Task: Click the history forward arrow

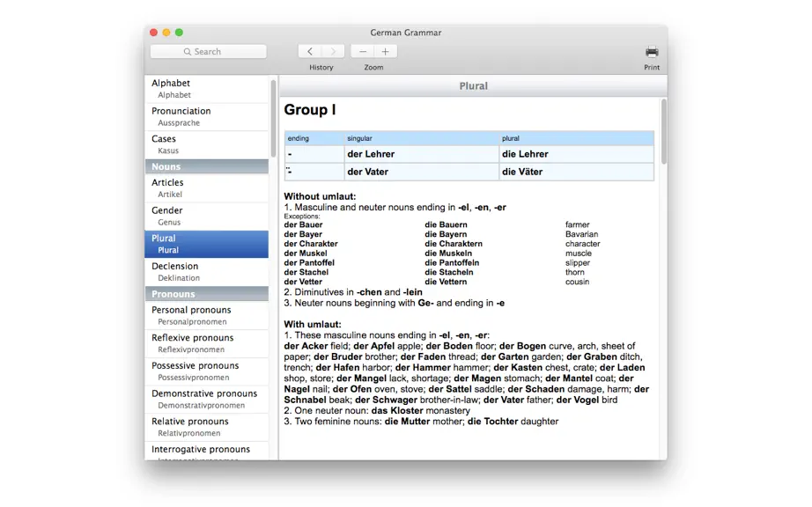Action: (333, 51)
